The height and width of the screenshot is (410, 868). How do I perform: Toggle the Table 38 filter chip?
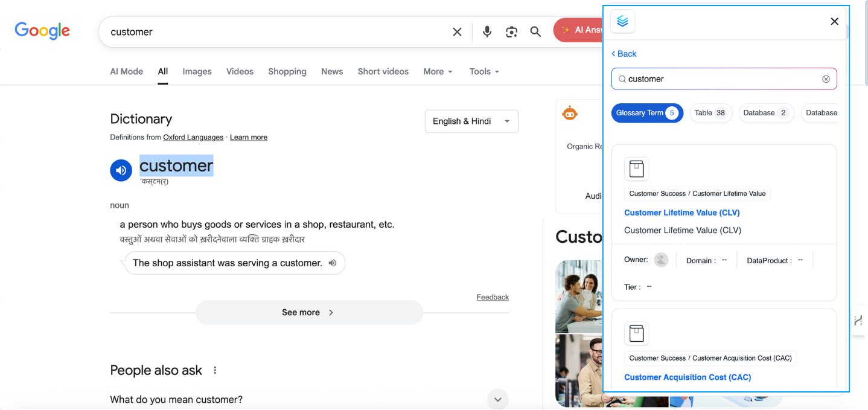pyautogui.click(x=710, y=113)
